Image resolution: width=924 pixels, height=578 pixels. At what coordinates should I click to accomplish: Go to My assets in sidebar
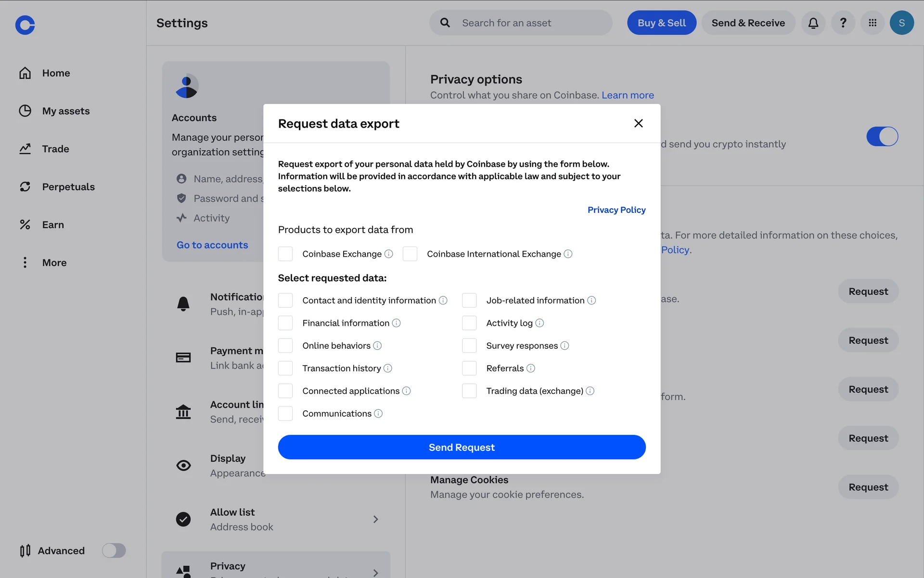65,111
